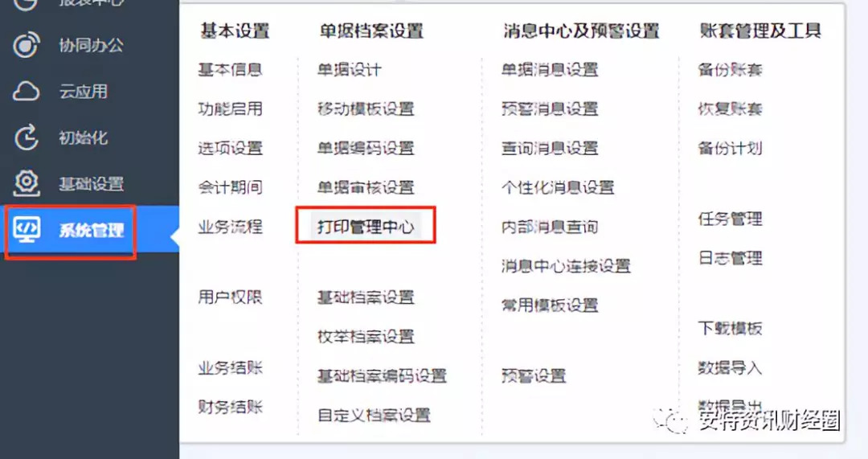Click 数据导入 link

pos(730,367)
